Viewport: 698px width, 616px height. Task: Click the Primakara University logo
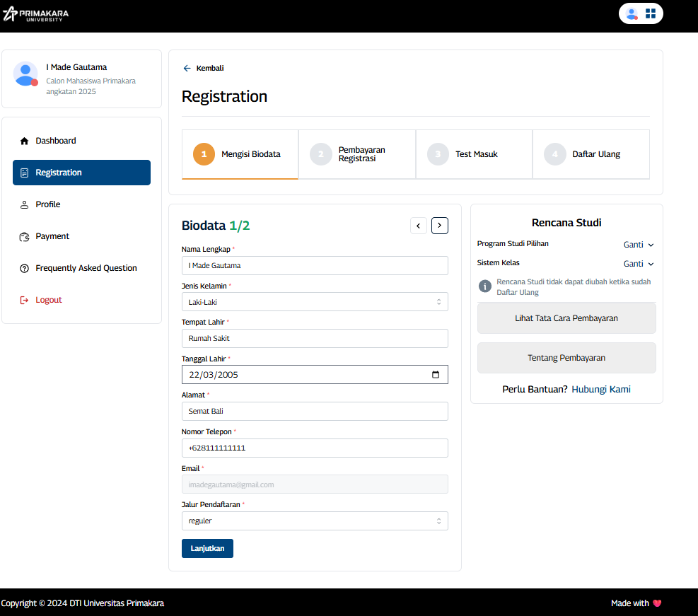(x=35, y=14)
